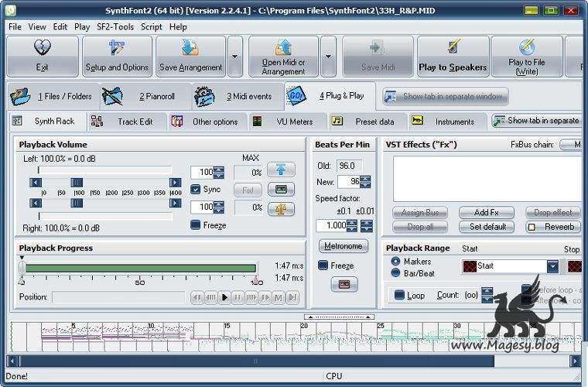Click the 'Show tab in separate window' button

click(x=446, y=97)
